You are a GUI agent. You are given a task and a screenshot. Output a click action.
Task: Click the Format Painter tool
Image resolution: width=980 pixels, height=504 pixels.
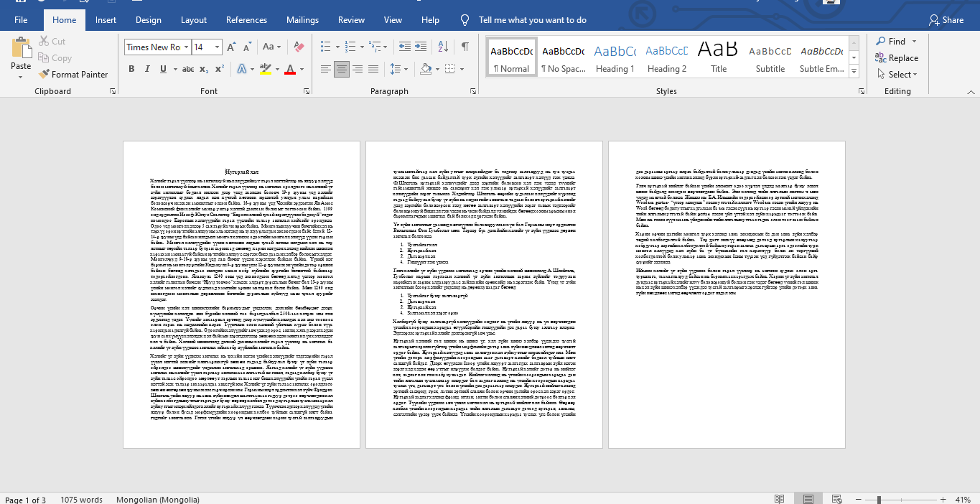point(73,74)
